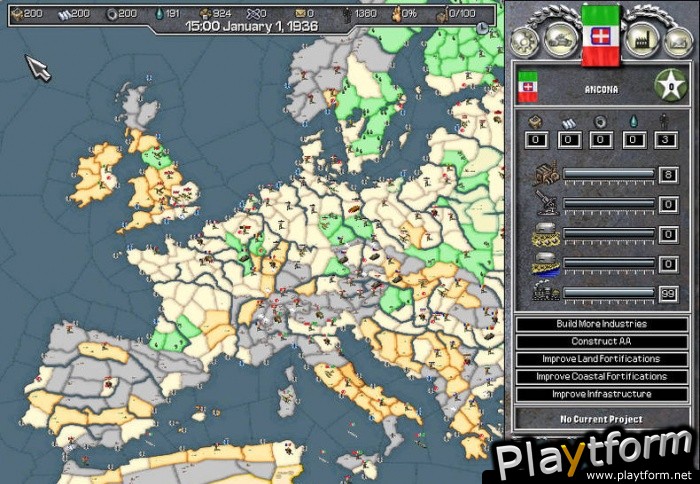Click the province oil drop icon

pos(633,122)
